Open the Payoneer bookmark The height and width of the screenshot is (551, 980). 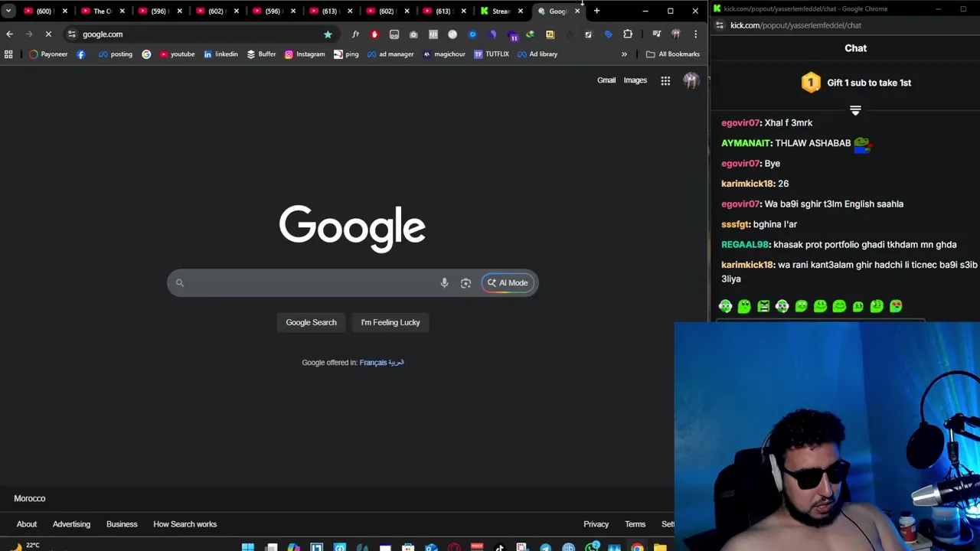(x=48, y=54)
